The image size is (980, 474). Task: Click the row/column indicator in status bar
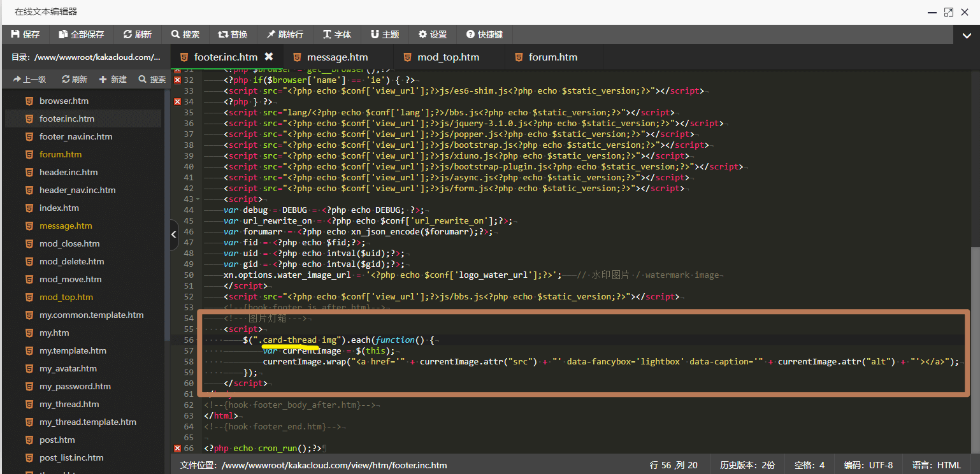coord(674,465)
